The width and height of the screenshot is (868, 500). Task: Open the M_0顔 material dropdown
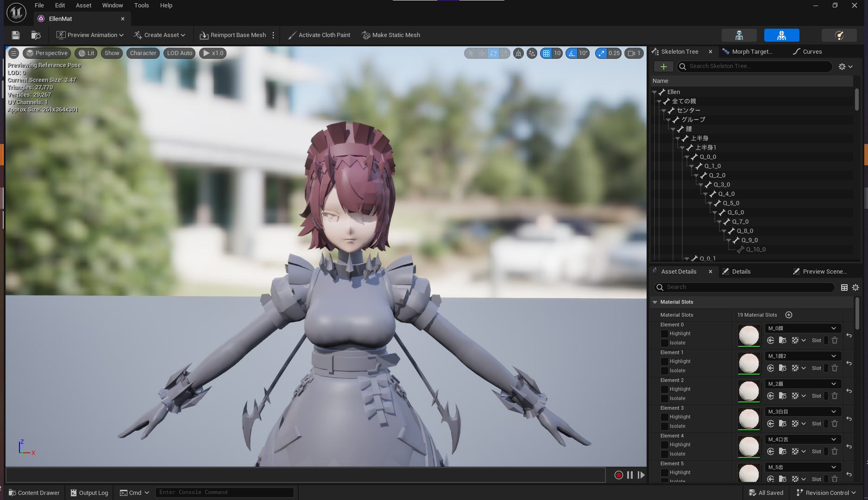(x=803, y=328)
